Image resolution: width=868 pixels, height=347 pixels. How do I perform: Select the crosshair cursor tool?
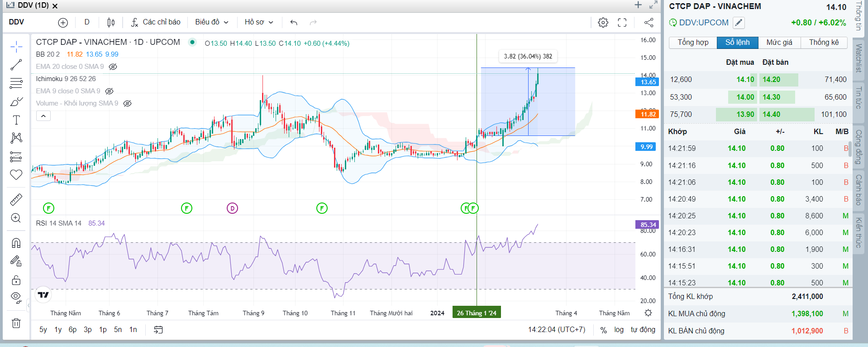(x=16, y=46)
